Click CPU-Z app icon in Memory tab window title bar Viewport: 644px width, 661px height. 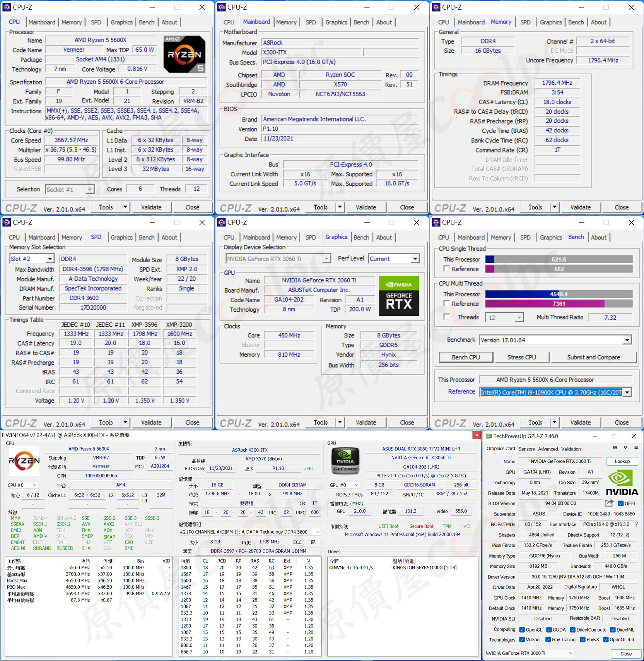[x=436, y=7]
